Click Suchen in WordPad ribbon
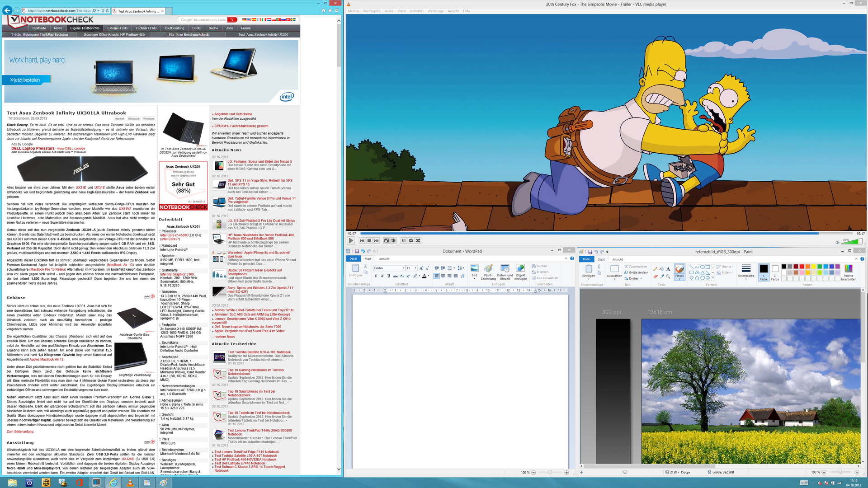 click(x=539, y=266)
